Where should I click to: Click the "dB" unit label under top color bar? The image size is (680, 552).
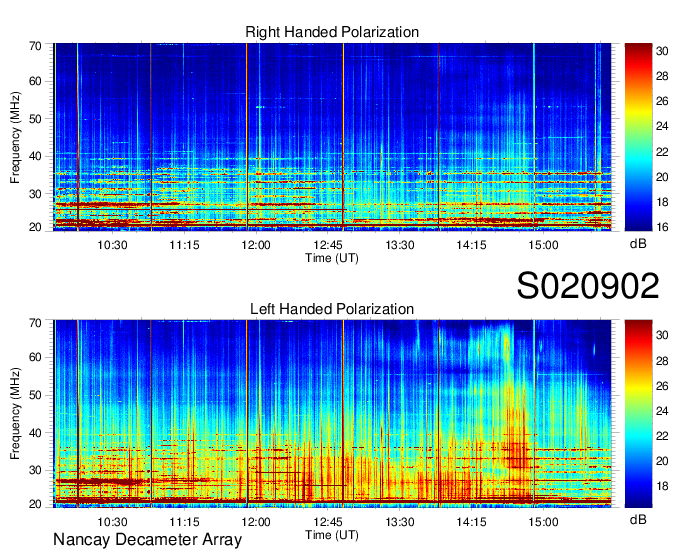coord(638,244)
